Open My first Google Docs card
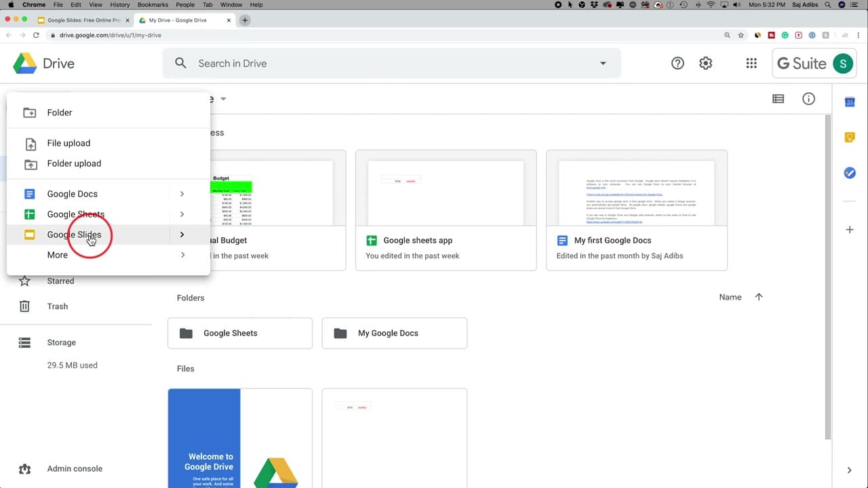The image size is (868, 488). click(x=637, y=210)
